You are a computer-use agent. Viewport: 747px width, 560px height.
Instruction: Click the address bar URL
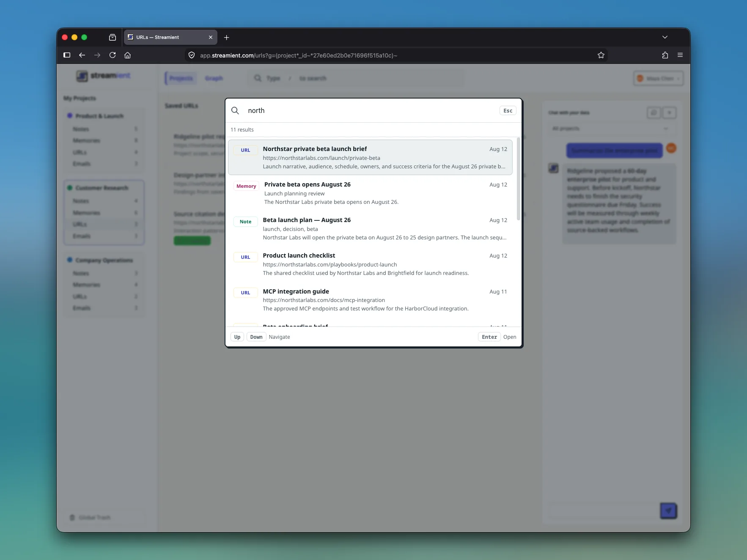coord(299,55)
